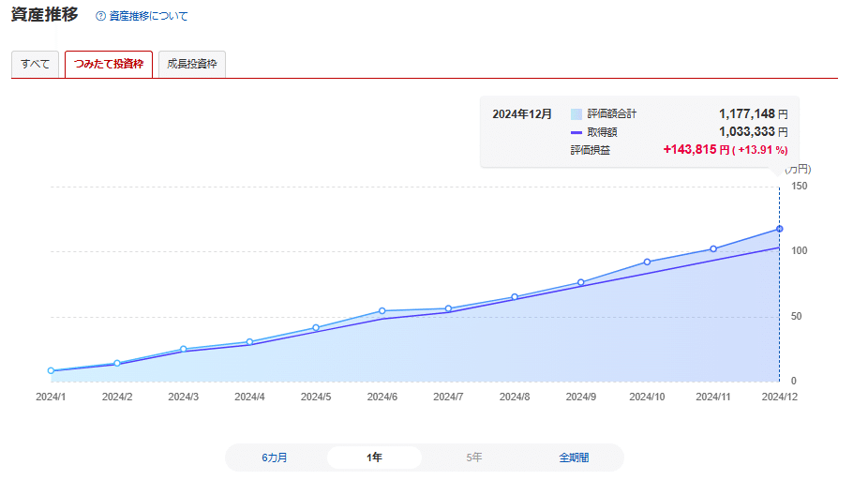Screen dimensions: 868x495
Task: Select the 2024/10 chart data point
Action: (647, 262)
